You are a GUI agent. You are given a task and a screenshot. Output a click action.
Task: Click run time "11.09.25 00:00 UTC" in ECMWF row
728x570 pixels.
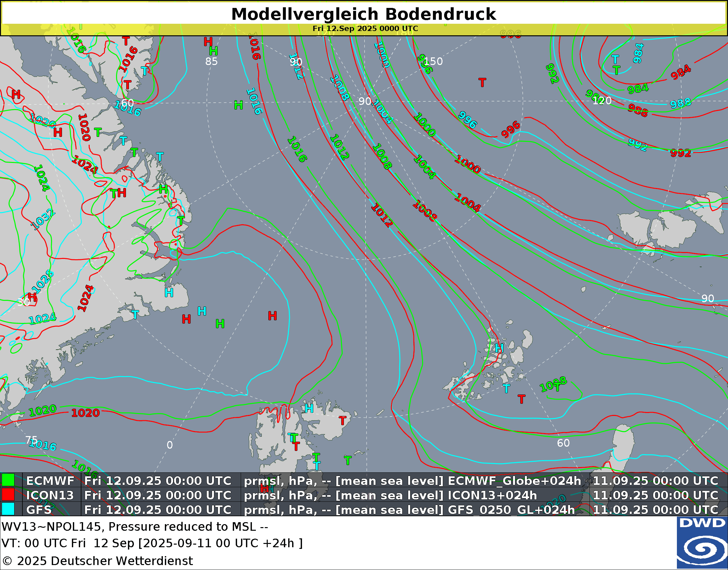[655, 481]
